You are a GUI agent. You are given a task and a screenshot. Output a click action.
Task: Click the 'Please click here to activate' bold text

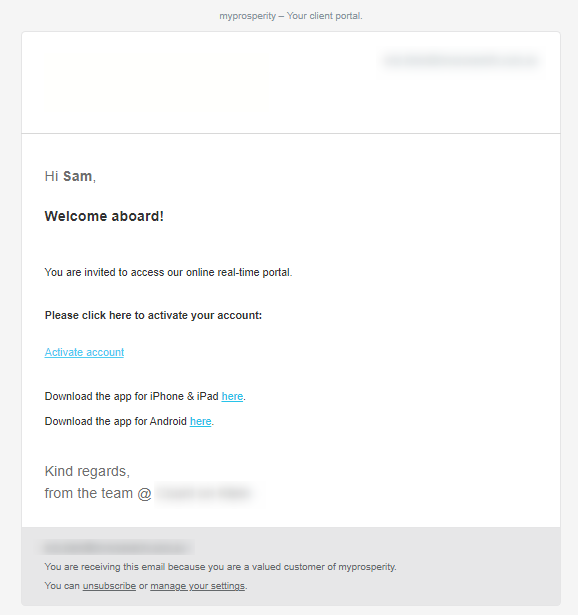pos(153,315)
